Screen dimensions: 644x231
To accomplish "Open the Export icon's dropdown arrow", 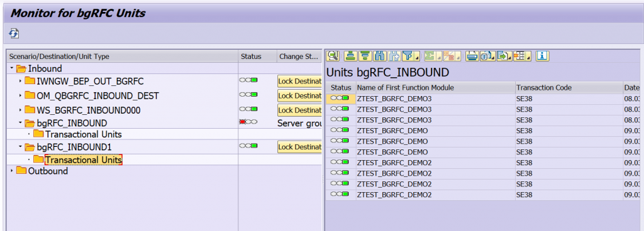I will pyautogui.click(x=509, y=58).
